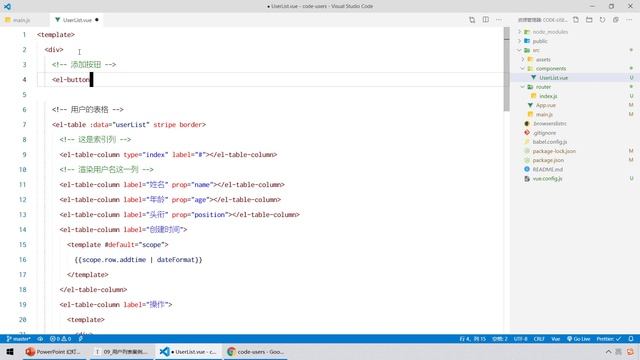This screenshot has width=640, height=360.
Task: Switch to Chrome code-users window
Action: coord(256,351)
